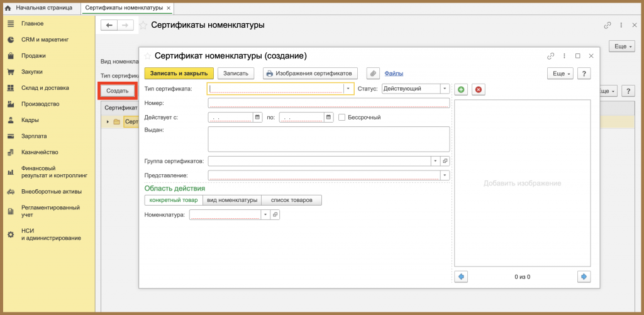Select конкретный товар scope option
This screenshot has height=315, width=644.
point(174,200)
